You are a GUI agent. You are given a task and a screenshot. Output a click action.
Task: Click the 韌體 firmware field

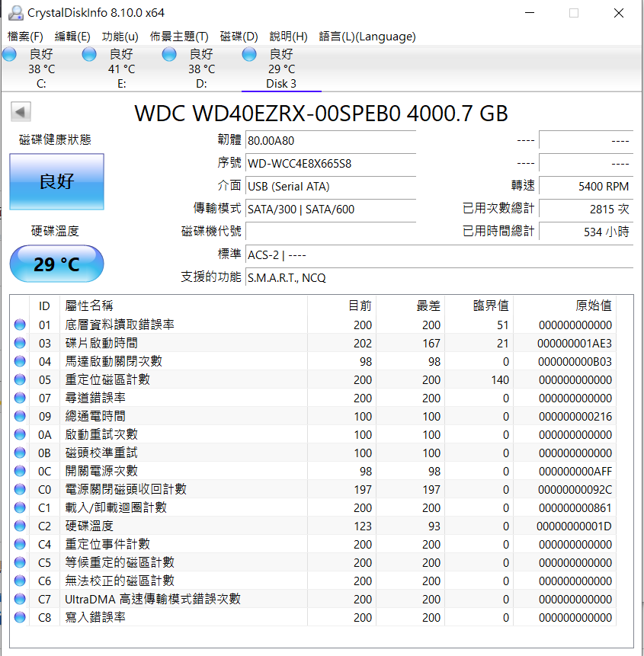click(x=330, y=141)
